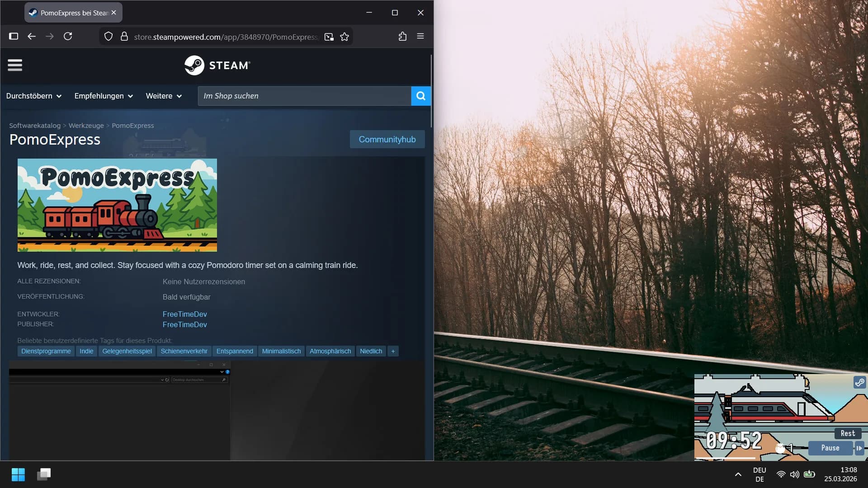Image resolution: width=868 pixels, height=488 pixels.
Task: Click the PomoExpress breadcrumb link
Action: click(133, 126)
